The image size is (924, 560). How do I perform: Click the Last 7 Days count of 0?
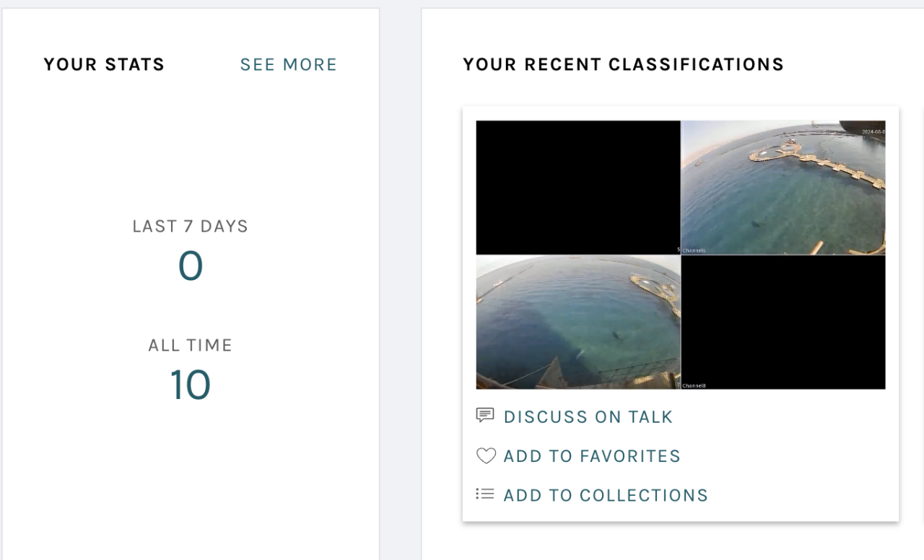pos(191,266)
